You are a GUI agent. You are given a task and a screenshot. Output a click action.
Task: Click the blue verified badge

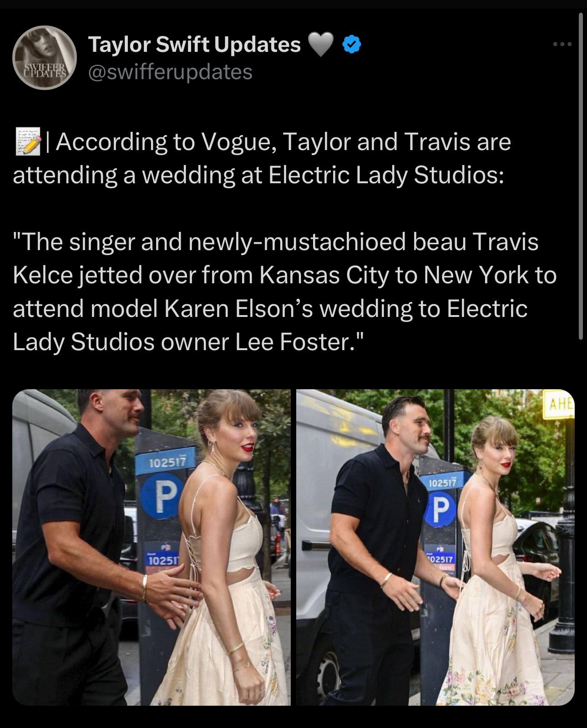(x=351, y=45)
